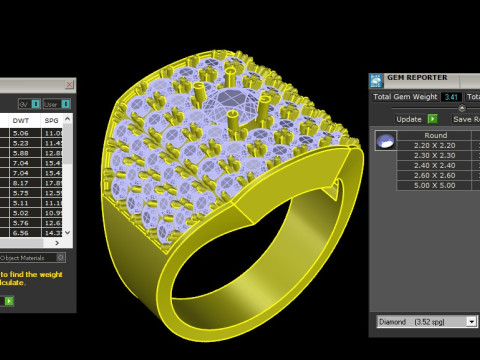Select the 2.30 X 2.30 gem row
This screenshot has width=480, height=360.
coord(434,155)
